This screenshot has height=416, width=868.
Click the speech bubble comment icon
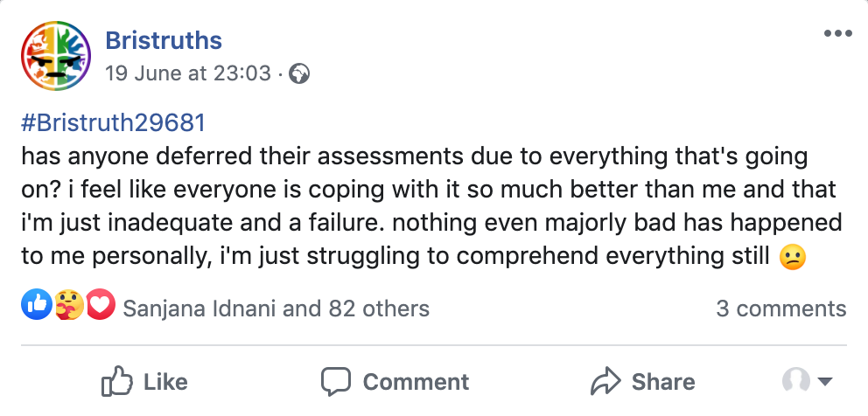pos(336,382)
